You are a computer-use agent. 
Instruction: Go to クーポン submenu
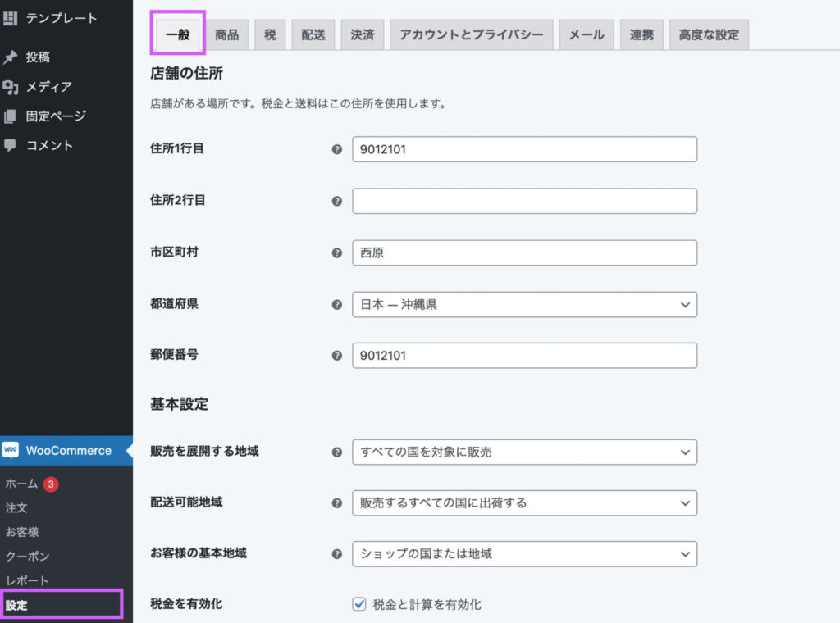point(28,557)
